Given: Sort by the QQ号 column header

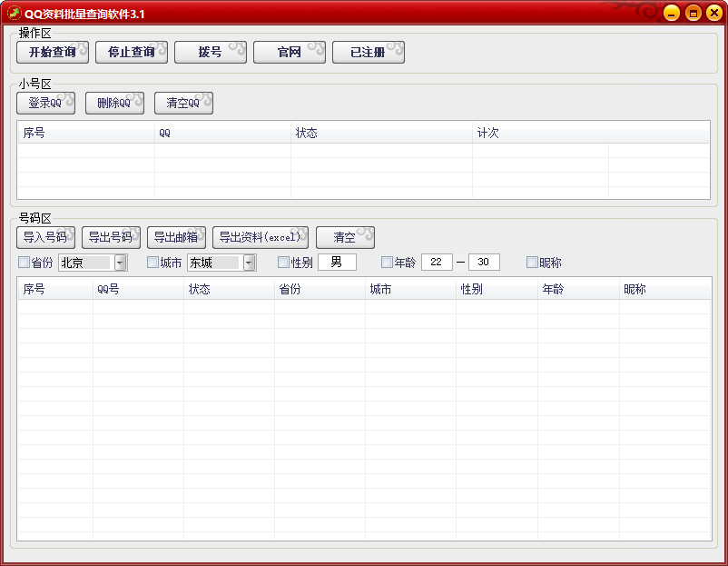Looking at the screenshot, I should pyautogui.click(x=138, y=289).
